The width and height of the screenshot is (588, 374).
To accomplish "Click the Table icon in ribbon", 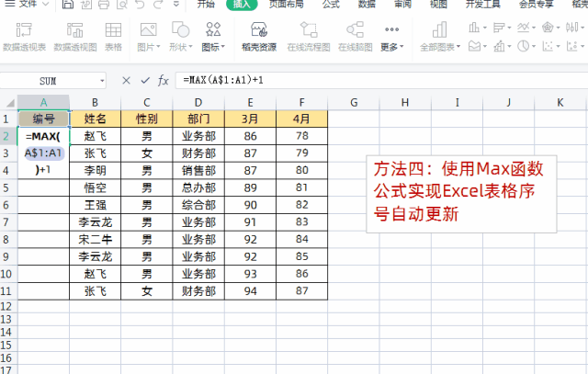I will point(113,35).
